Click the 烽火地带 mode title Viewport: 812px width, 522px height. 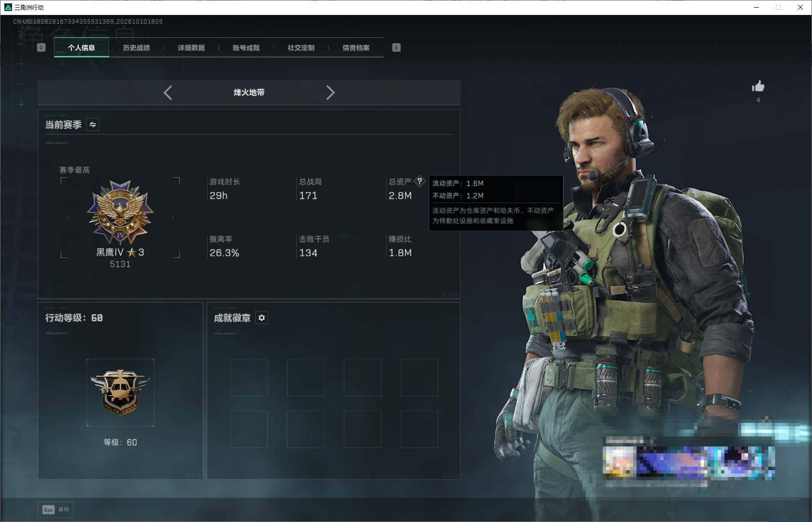pos(249,92)
